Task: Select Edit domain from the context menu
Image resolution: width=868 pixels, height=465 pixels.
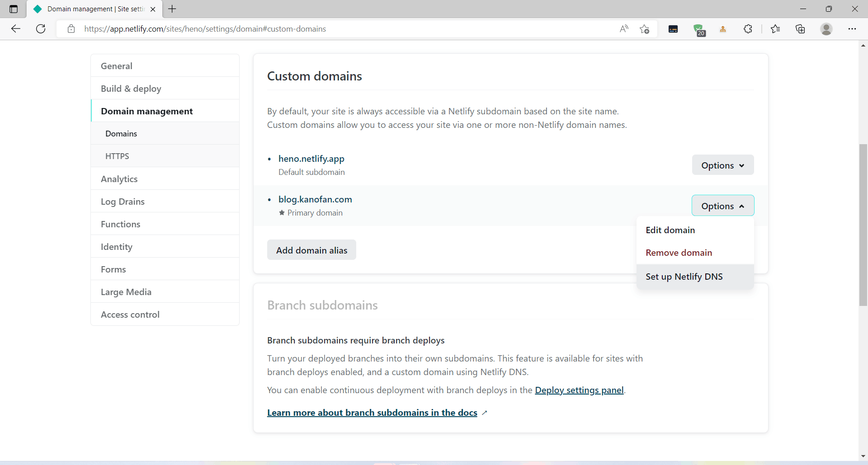Action: click(670, 230)
